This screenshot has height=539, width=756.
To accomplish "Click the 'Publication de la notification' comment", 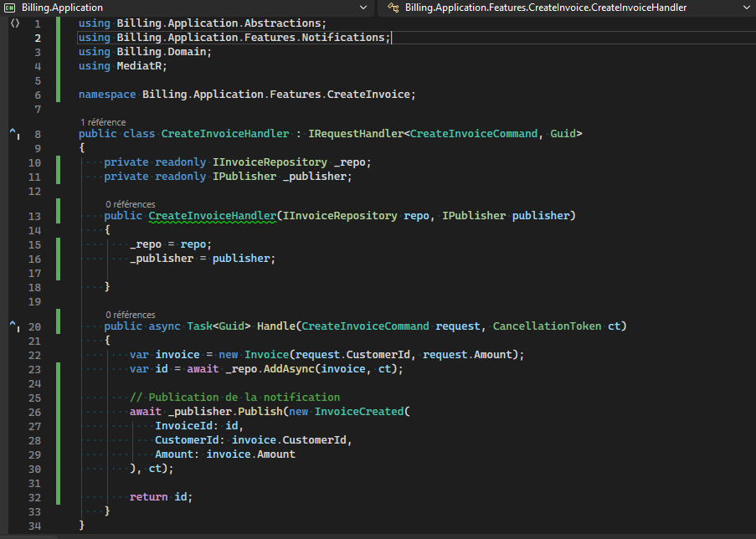I will (x=234, y=397).
